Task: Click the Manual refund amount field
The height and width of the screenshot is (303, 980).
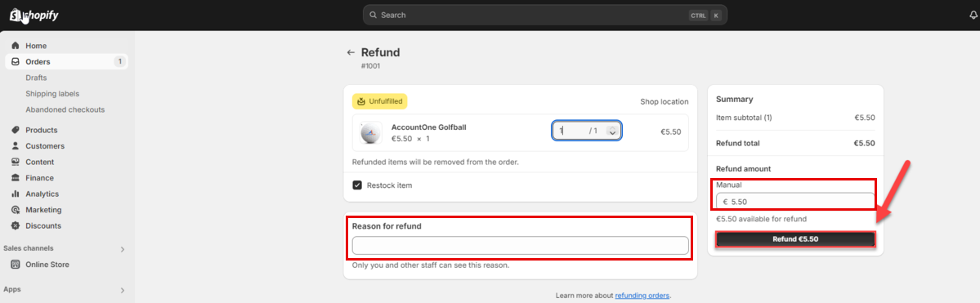Action: 795,201
